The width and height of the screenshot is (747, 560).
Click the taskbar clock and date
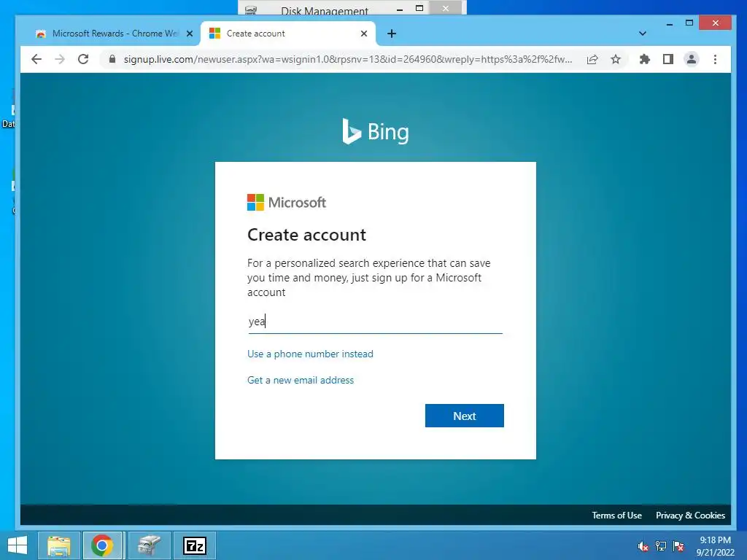[715, 546]
